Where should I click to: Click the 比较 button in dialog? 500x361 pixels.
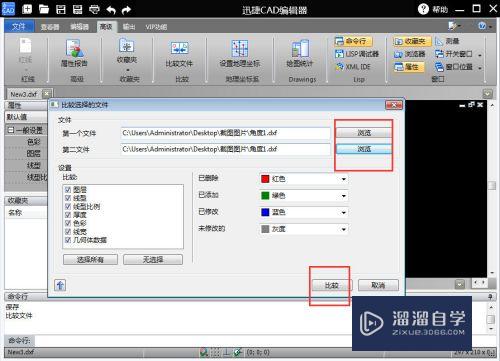coord(331,285)
